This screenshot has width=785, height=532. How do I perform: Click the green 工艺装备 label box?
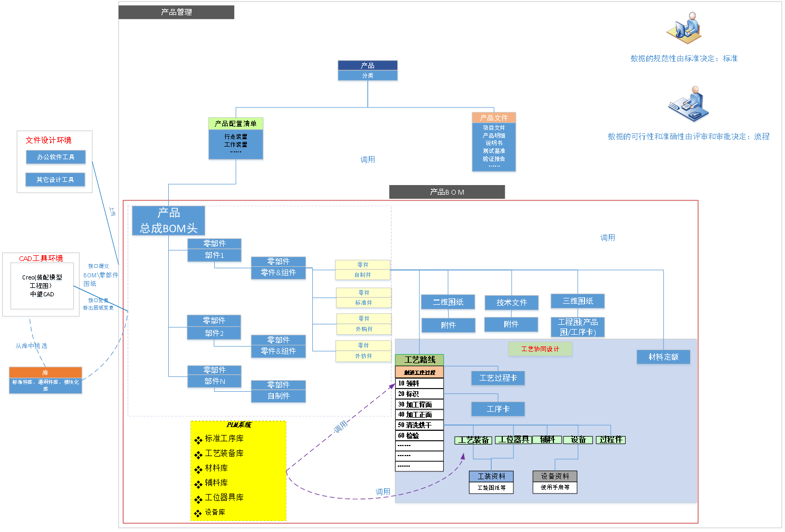click(473, 440)
